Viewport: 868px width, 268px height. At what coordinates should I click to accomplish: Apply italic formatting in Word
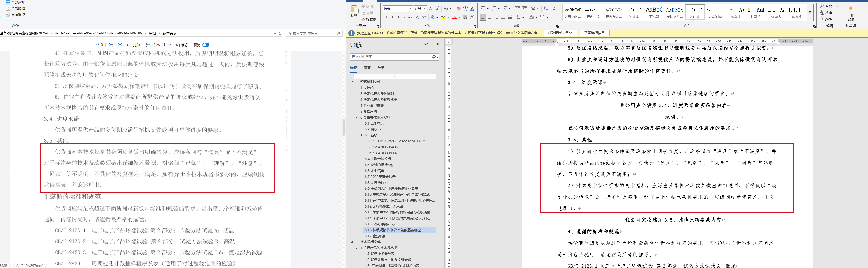(x=392, y=17)
